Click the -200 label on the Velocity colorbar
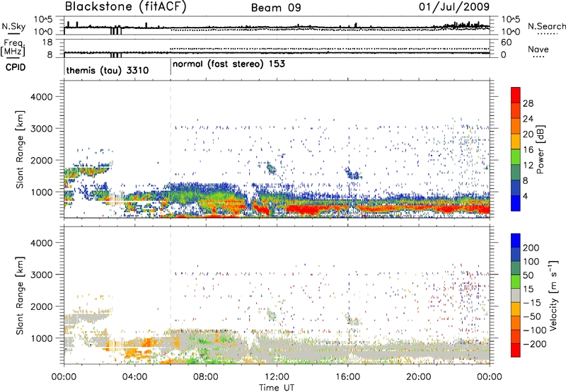 (x=535, y=344)
